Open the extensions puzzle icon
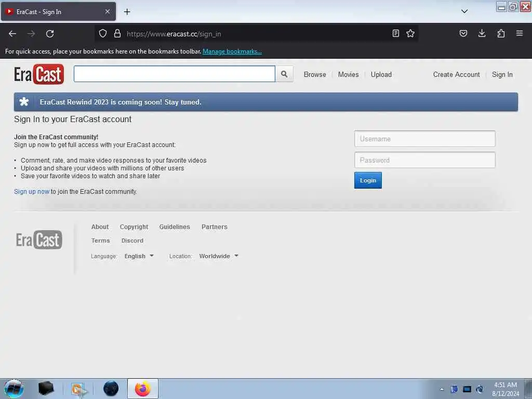Image resolution: width=532 pixels, height=399 pixels. point(501,33)
